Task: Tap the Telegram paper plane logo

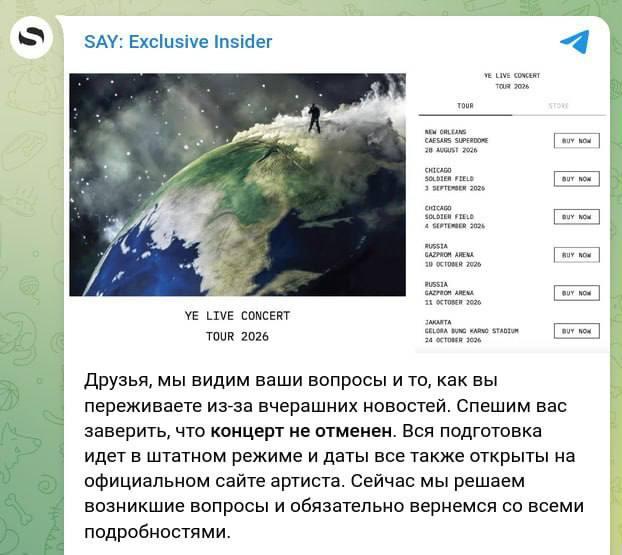Action: (x=575, y=42)
